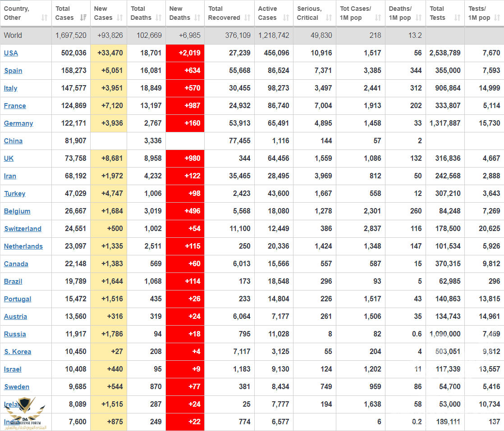Screen dimensions: 504x431
Task: Select India total cases 7,600 cell
Action: pyautogui.click(x=71, y=422)
